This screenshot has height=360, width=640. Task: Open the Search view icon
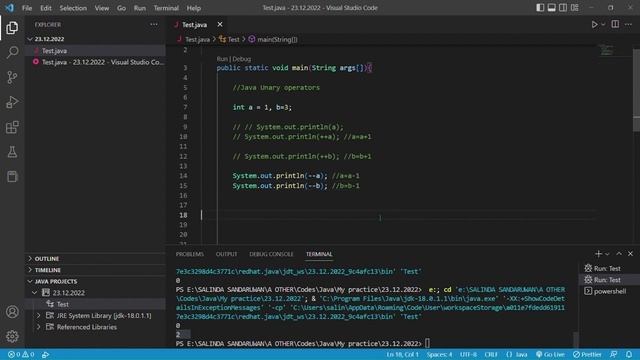(x=12, y=52)
